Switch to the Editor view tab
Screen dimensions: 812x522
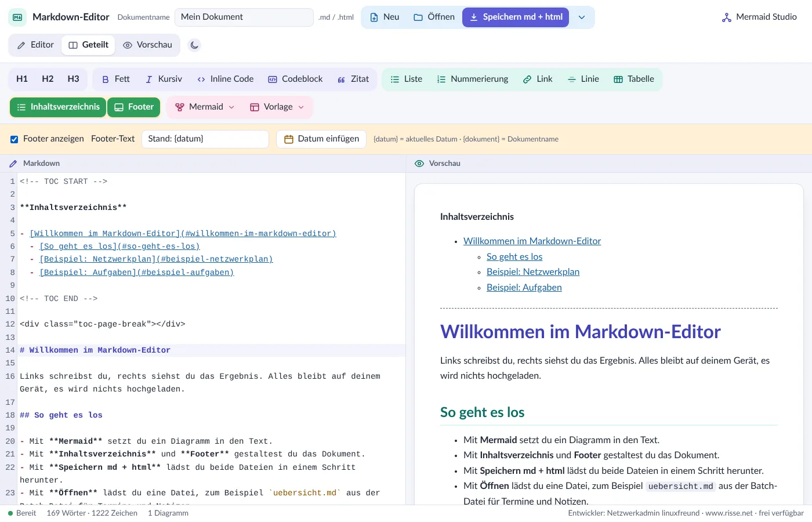(35, 45)
